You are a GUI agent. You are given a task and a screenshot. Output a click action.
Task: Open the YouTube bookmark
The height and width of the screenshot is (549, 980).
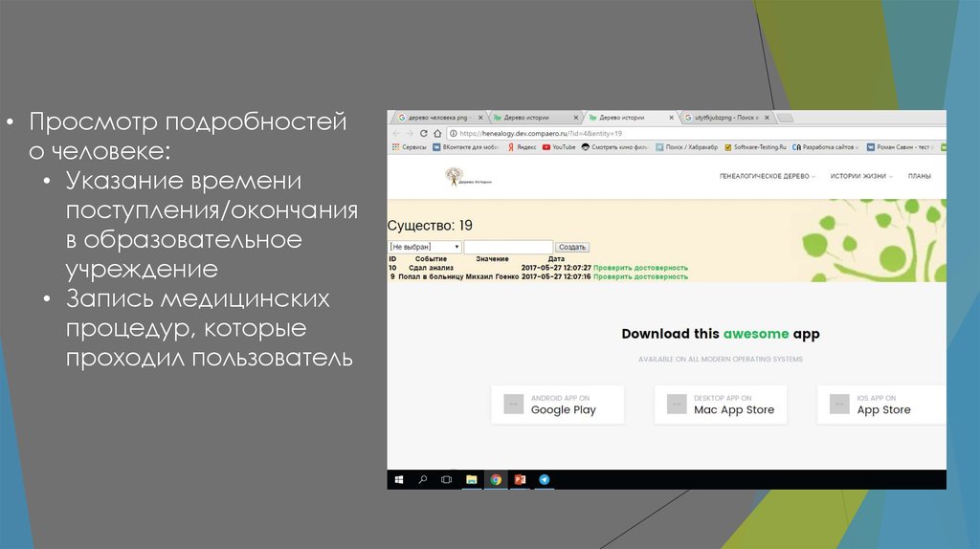click(x=559, y=147)
